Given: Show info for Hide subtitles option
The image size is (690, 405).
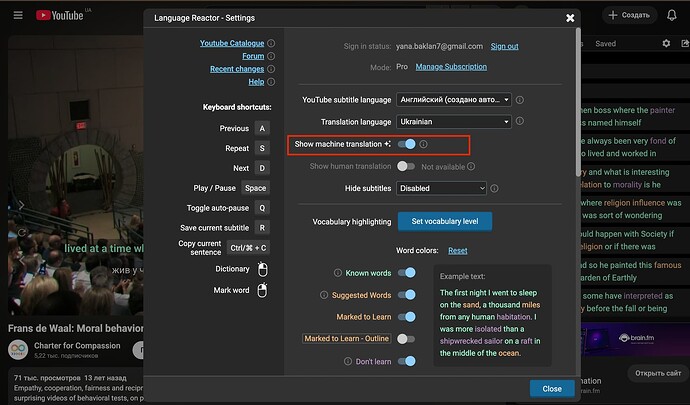Looking at the screenshot, I should tap(495, 188).
